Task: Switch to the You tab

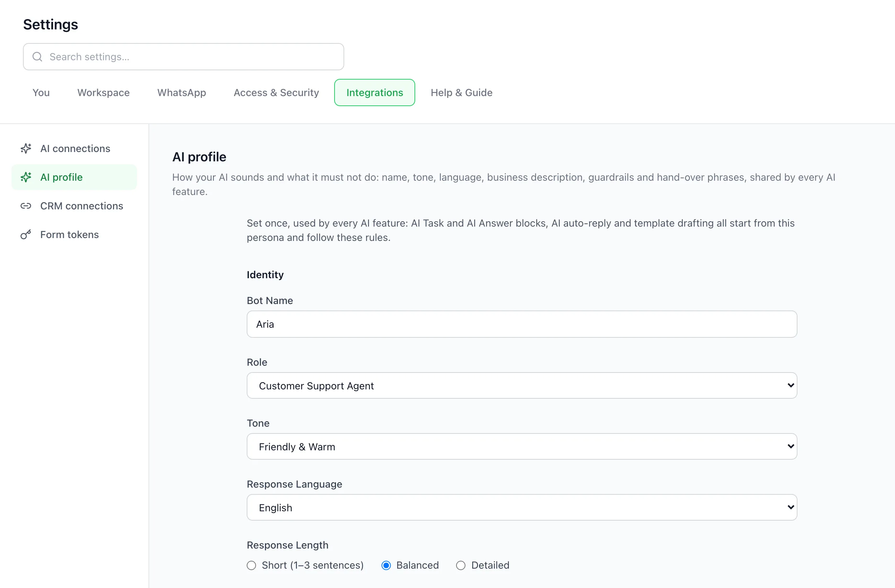Action: click(41, 93)
